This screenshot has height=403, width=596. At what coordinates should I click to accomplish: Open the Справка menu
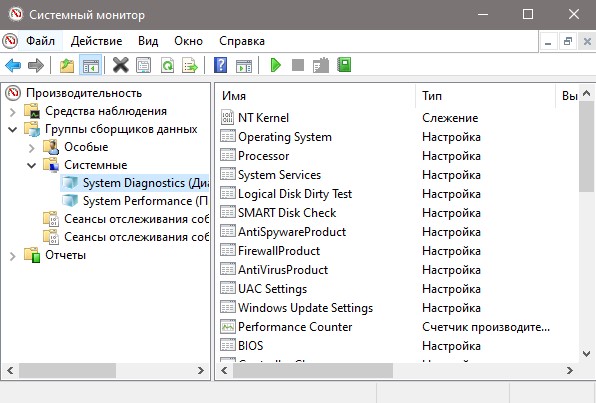[242, 41]
